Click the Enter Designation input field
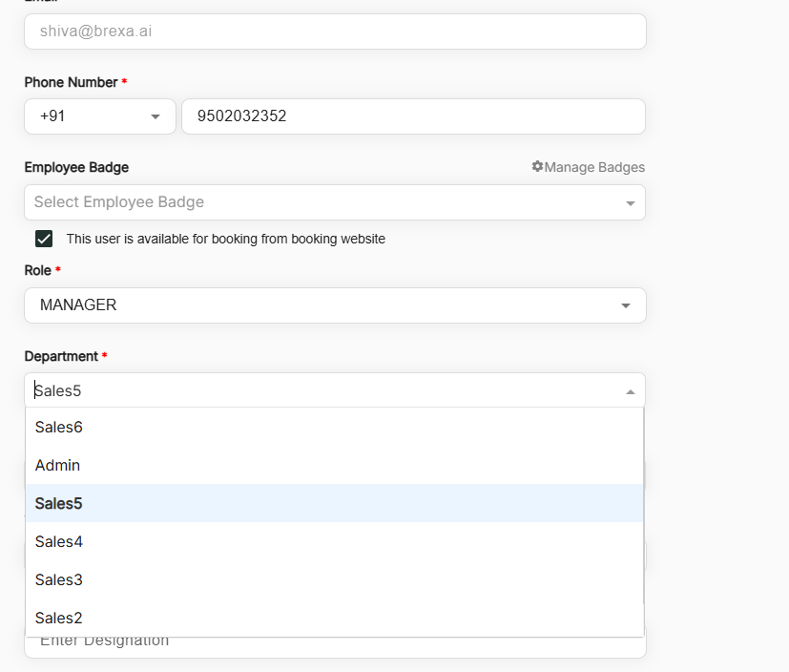 coord(334,646)
